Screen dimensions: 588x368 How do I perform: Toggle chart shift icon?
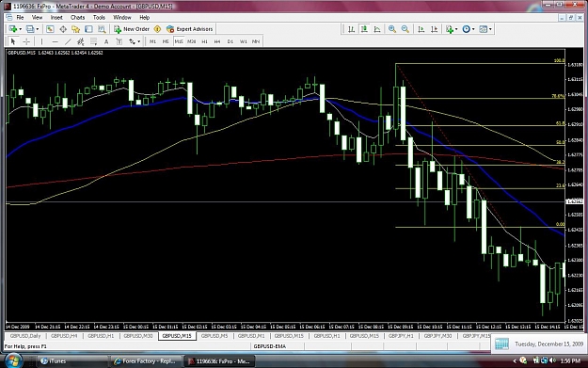(x=435, y=29)
